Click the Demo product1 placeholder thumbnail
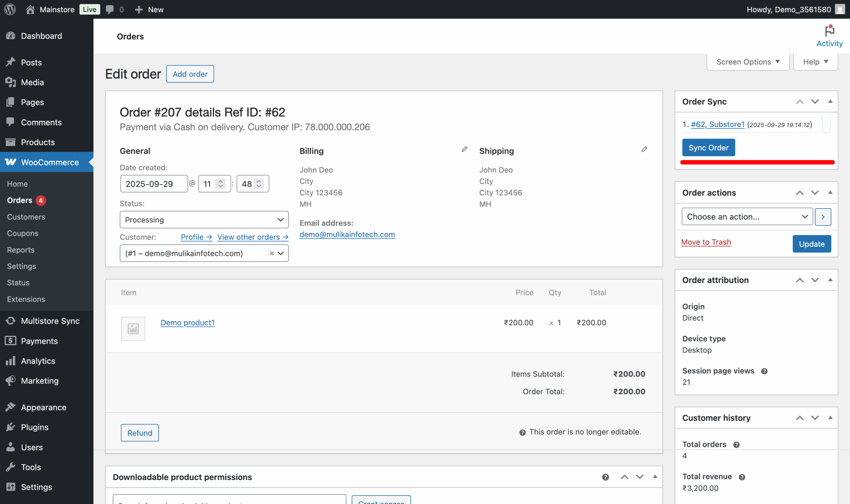The height and width of the screenshot is (504, 850). click(133, 328)
